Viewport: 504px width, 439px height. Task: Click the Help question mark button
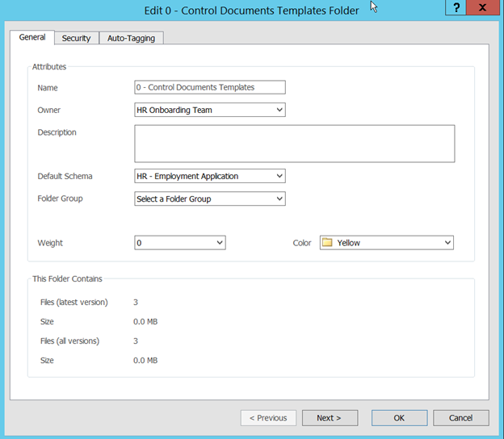pos(458,7)
